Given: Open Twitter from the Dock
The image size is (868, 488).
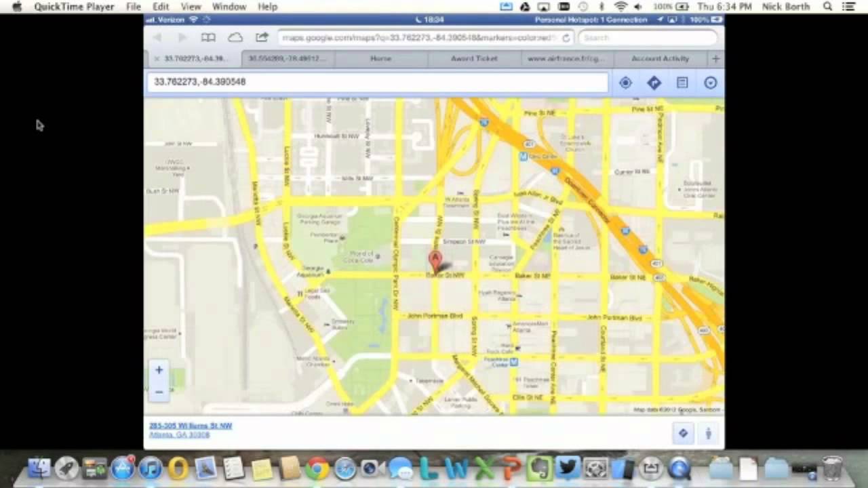Looking at the screenshot, I should coord(568,468).
